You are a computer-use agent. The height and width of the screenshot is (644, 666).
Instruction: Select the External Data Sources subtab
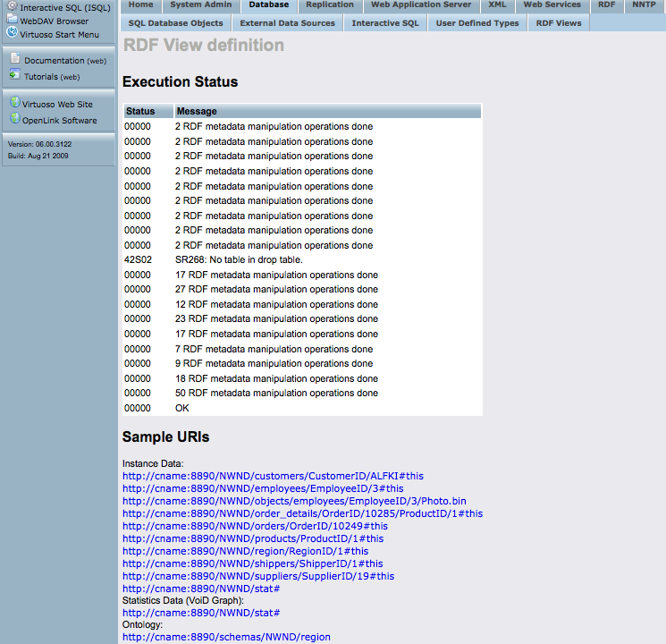coord(287,23)
